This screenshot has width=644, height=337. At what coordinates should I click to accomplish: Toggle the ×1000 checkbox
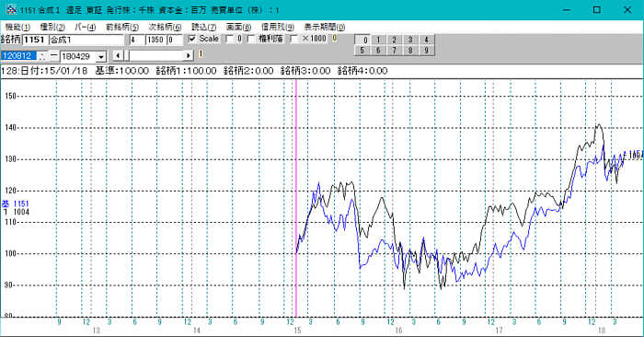coord(294,39)
